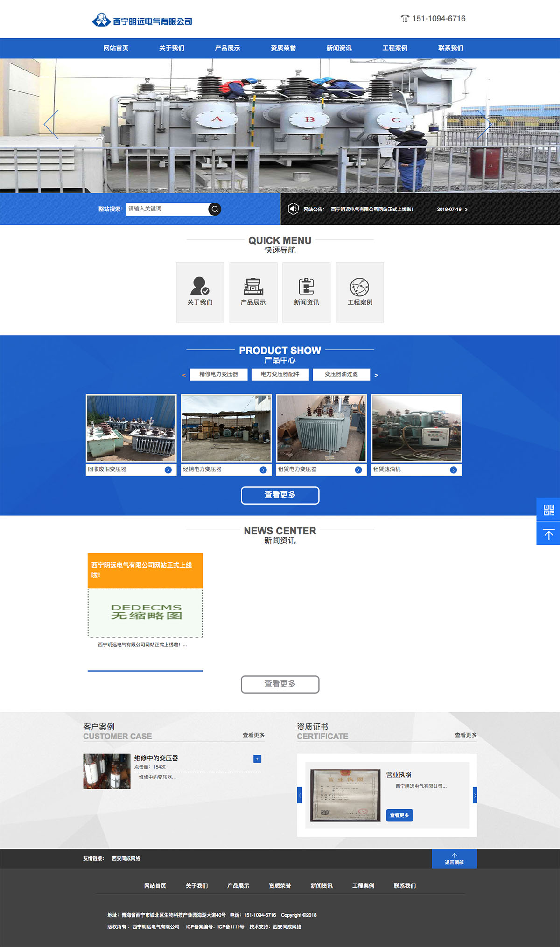This screenshot has width=560, height=947.
Task: Click the arrow icon next to 经销电力变压器
Action: tap(263, 470)
